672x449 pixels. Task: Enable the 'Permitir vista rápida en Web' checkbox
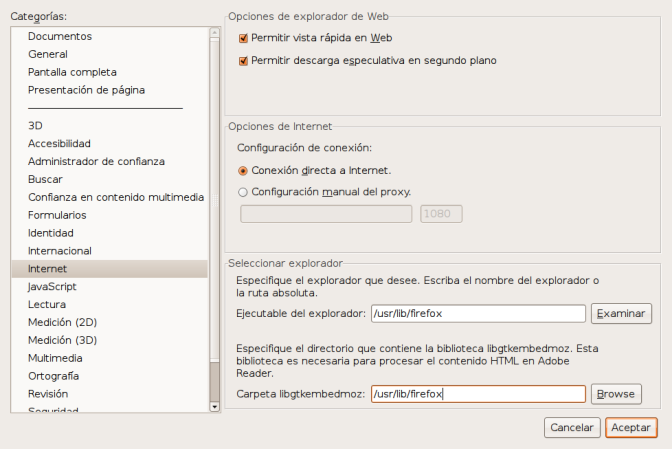pos(243,38)
